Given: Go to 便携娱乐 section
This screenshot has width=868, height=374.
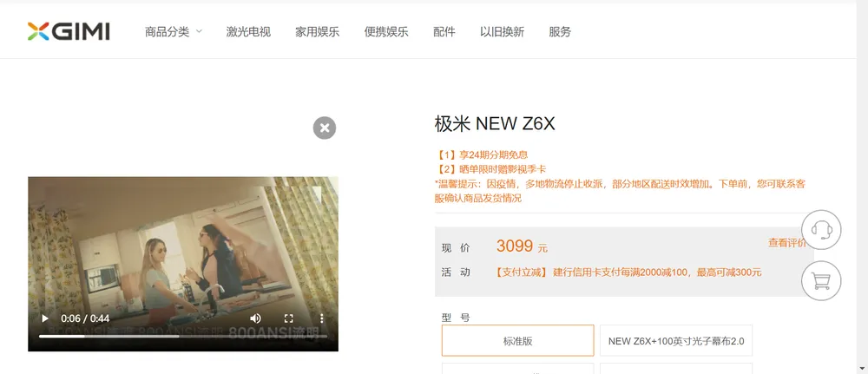Looking at the screenshot, I should 386,32.
